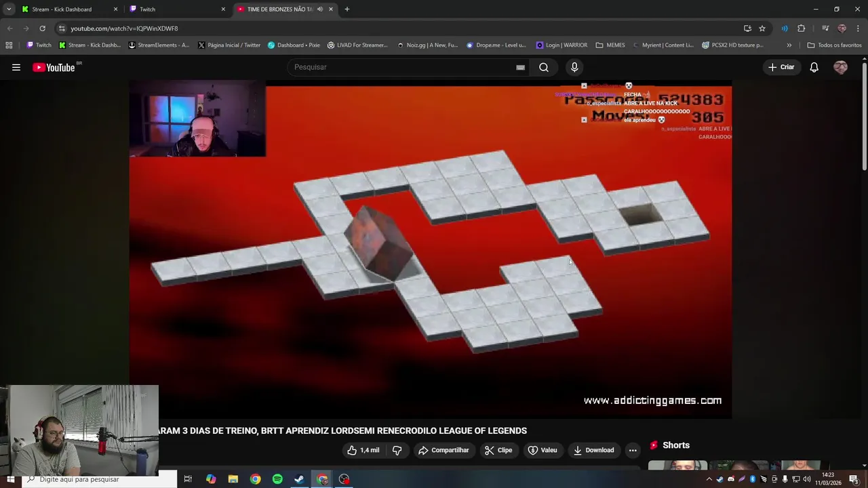Close the Twitch tab
This screenshot has width=868, height=488.
223,9
